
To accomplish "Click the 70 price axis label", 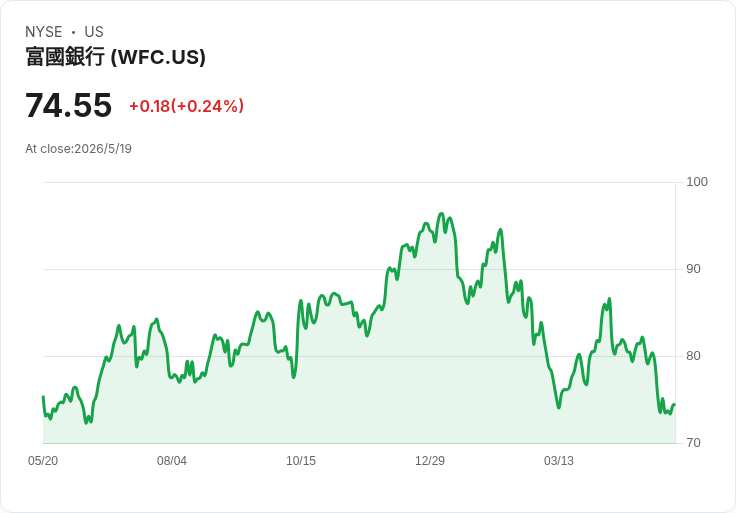I will pos(693,443).
